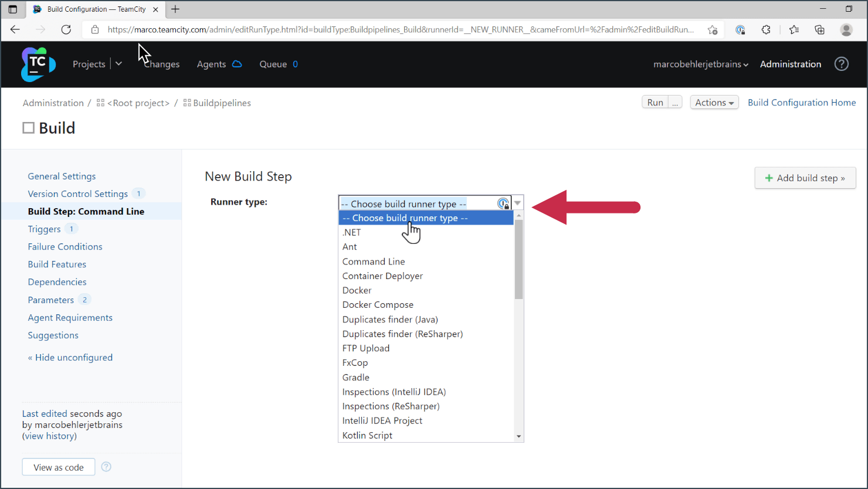Image resolution: width=868 pixels, height=489 pixels.
Task: Open marcobehlerjetbrains user menu
Action: coord(700,64)
